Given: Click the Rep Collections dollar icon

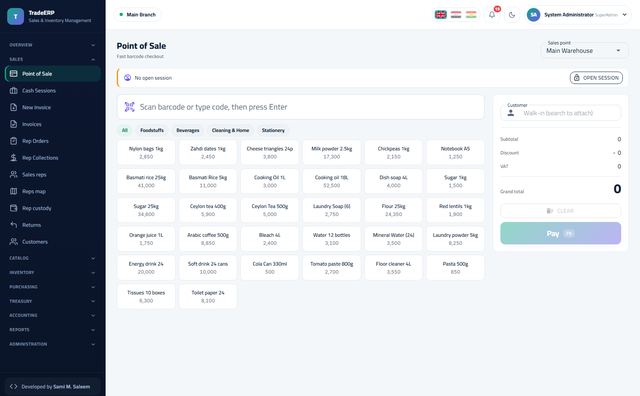Looking at the screenshot, I should [x=13, y=158].
